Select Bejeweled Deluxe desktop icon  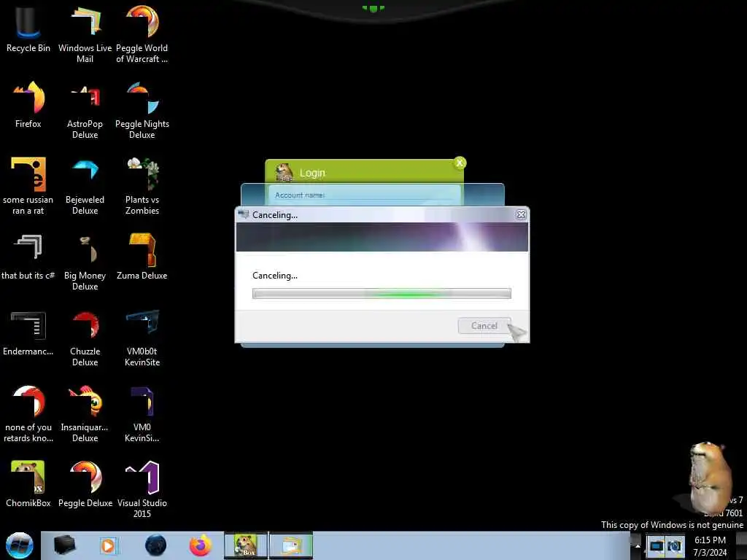(x=85, y=186)
